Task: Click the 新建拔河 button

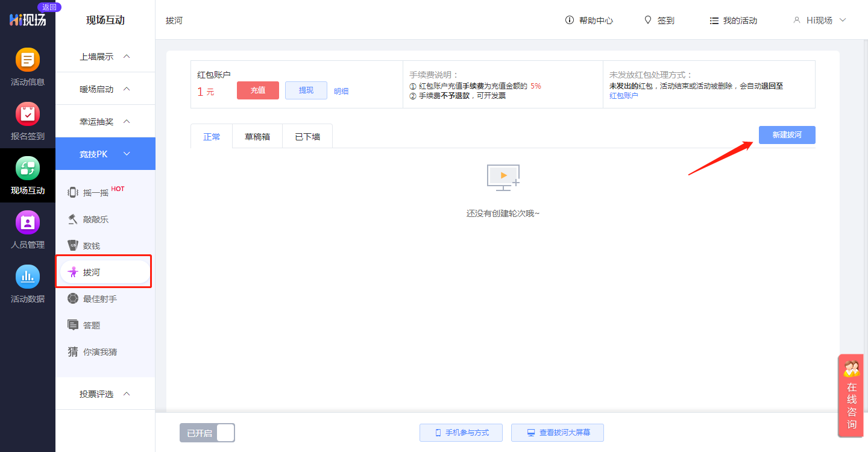Action: pyautogui.click(x=787, y=135)
